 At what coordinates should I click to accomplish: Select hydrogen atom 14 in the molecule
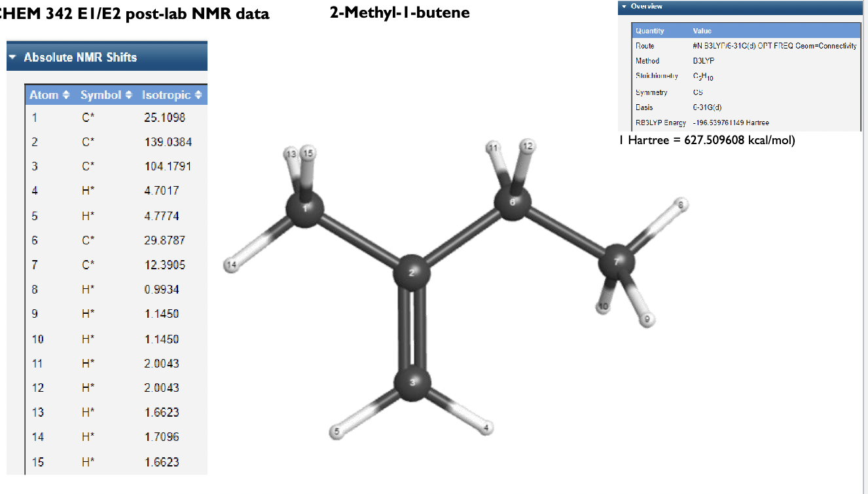[231, 264]
